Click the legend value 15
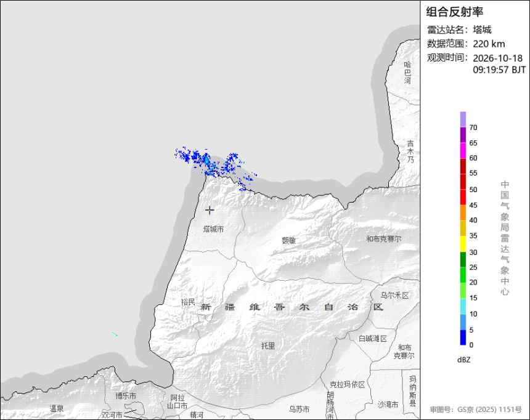The image size is (530, 420). point(473,297)
